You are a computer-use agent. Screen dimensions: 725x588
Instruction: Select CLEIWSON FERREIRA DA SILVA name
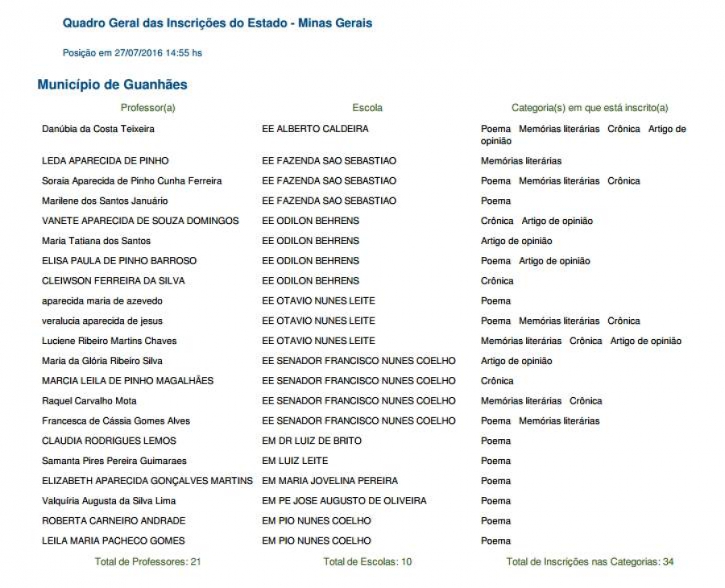pyautogui.click(x=114, y=281)
